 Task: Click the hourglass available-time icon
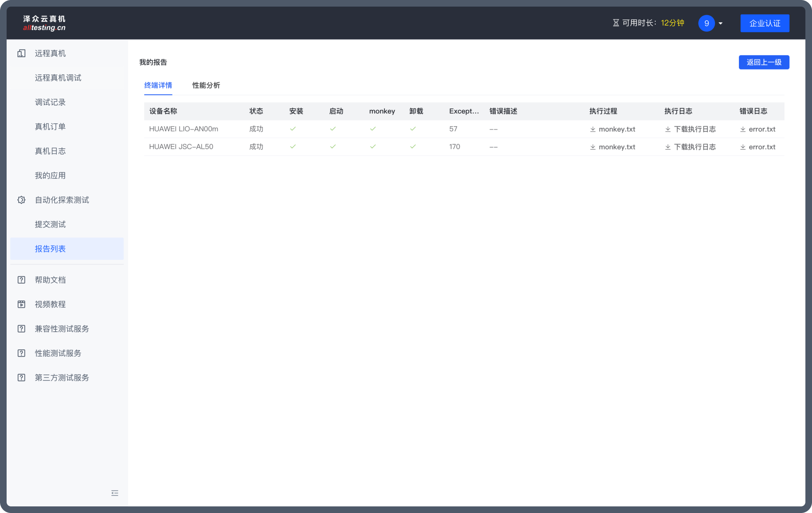(616, 23)
